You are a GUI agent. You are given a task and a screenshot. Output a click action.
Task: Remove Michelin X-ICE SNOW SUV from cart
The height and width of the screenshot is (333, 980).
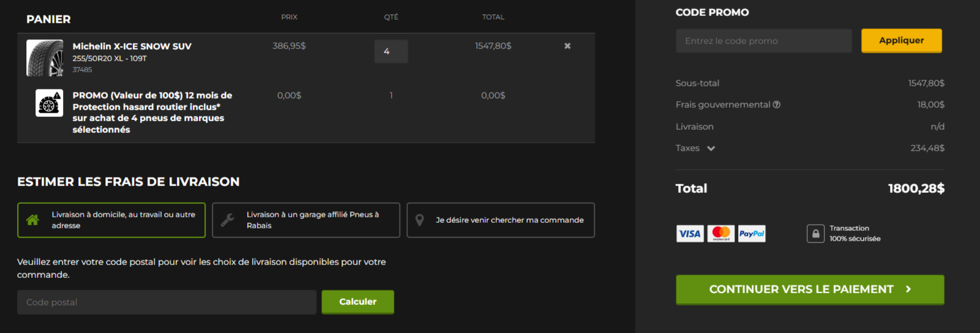pyautogui.click(x=567, y=46)
